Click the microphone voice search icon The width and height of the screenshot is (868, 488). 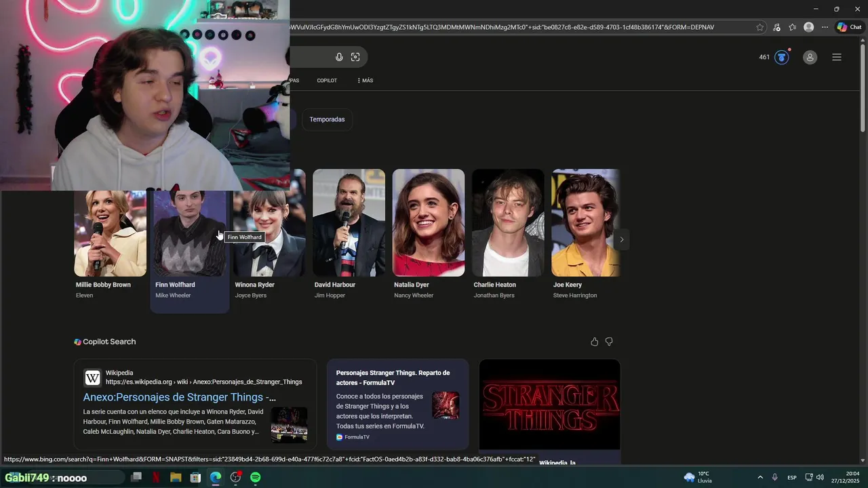coord(339,57)
